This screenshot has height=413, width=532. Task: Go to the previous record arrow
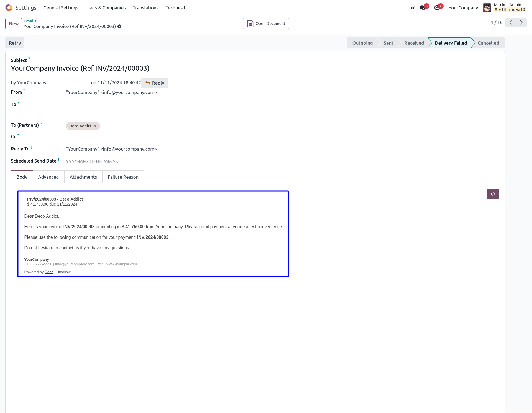[x=510, y=22]
